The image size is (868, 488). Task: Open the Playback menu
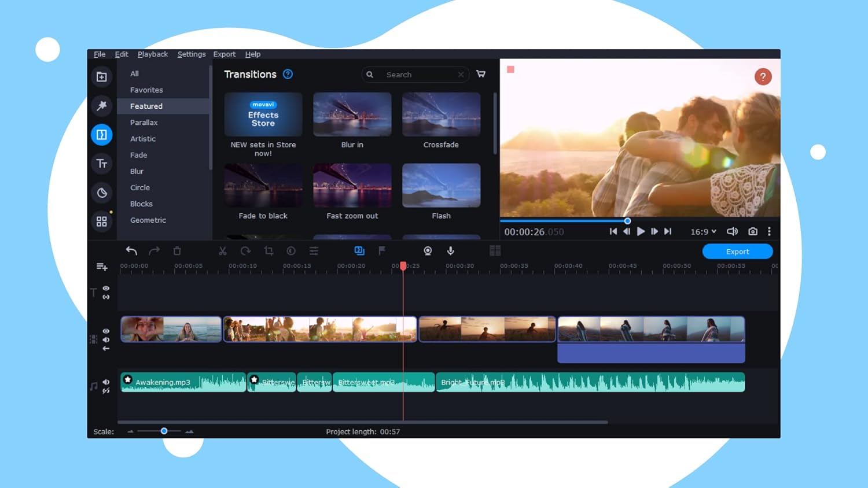(x=152, y=54)
